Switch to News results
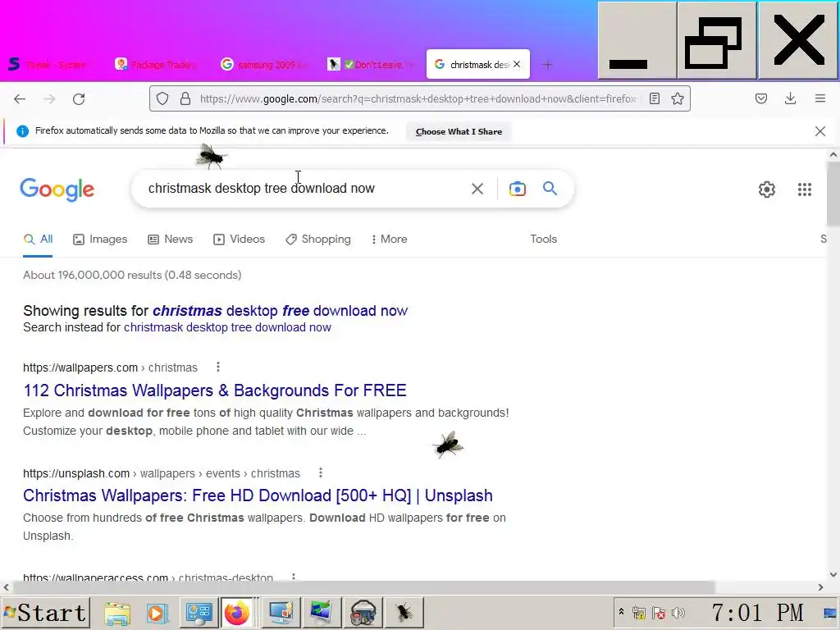 coord(171,240)
